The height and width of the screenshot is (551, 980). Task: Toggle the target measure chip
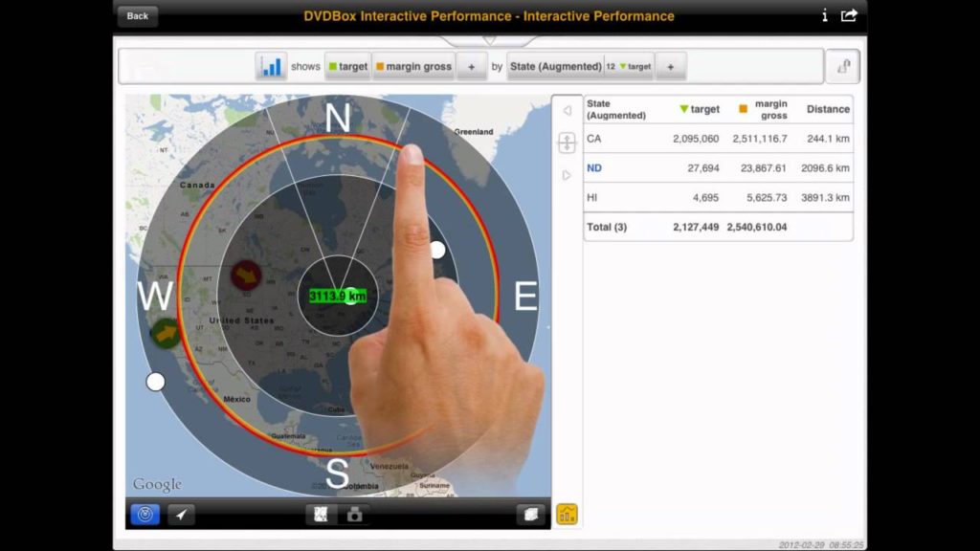point(347,67)
